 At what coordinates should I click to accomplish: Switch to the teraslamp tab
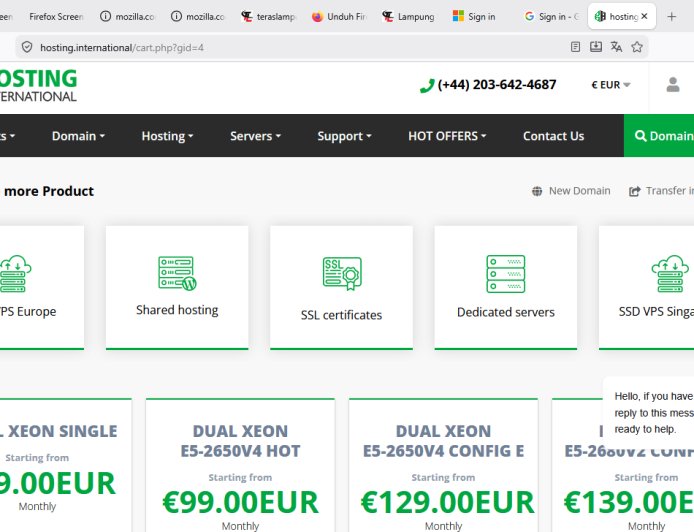click(x=268, y=17)
